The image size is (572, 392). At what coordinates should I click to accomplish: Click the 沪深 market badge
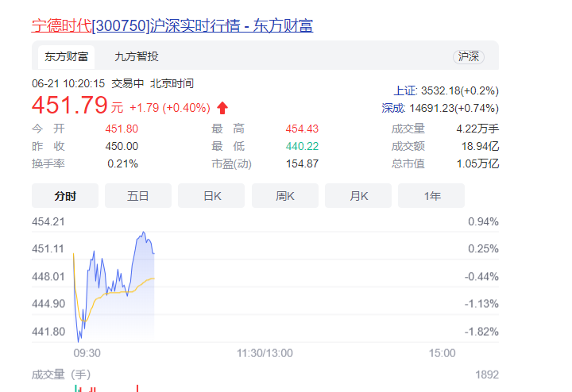(x=469, y=57)
